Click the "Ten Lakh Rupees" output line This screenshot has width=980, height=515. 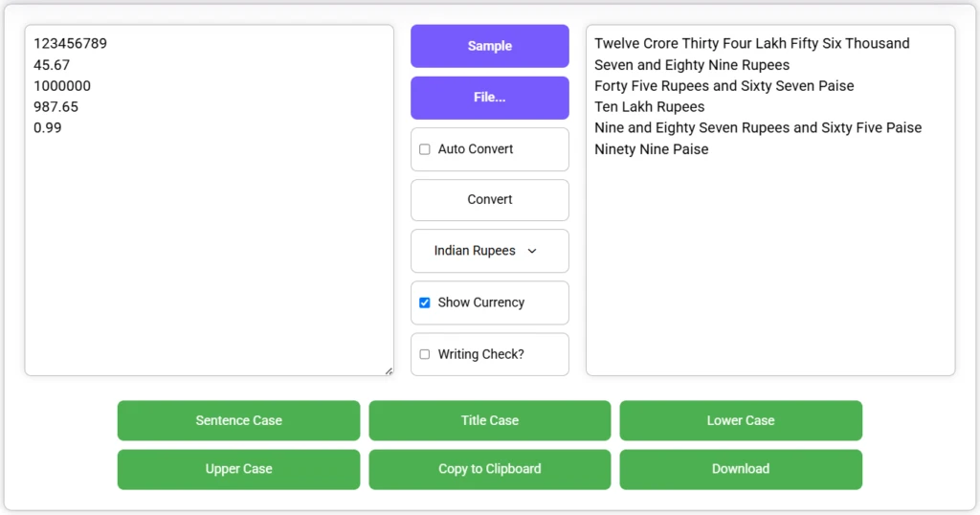coord(650,107)
